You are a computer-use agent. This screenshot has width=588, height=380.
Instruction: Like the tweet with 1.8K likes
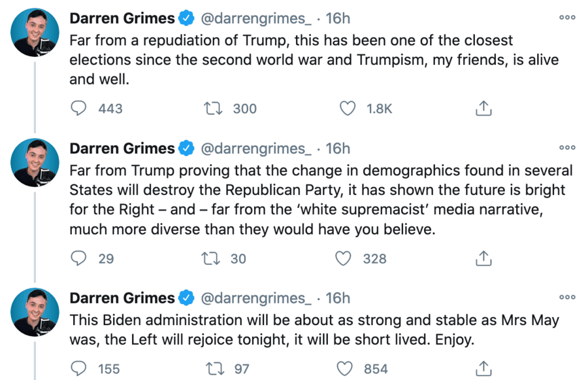[348, 109]
